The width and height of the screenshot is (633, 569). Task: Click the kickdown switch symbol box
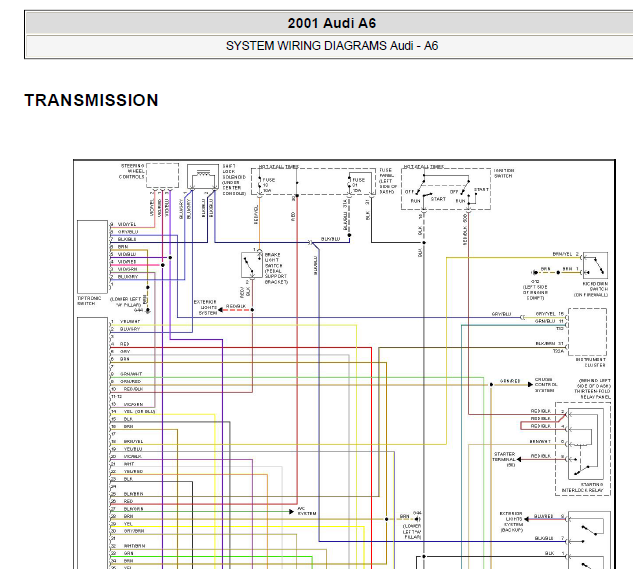tap(595, 265)
